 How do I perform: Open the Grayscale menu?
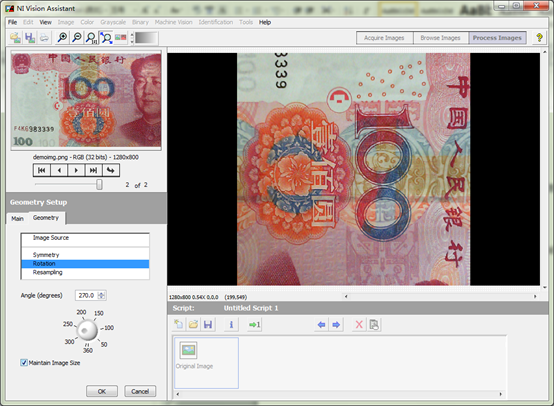click(x=113, y=22)
